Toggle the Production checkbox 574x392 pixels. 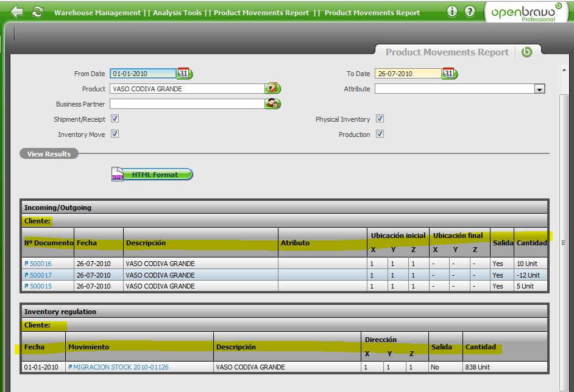coord(380,134)
